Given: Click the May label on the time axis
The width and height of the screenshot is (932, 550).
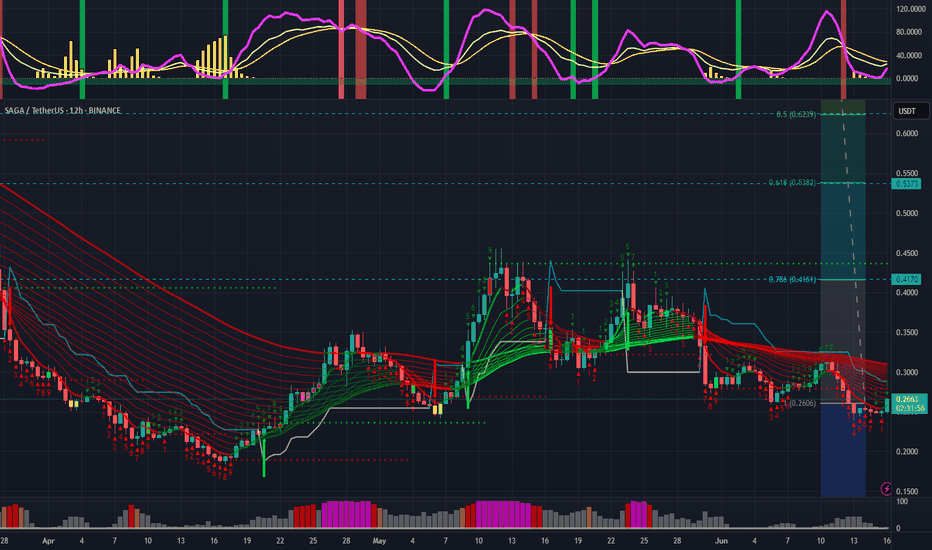Looking at the screenshot, I should [379, 541].
